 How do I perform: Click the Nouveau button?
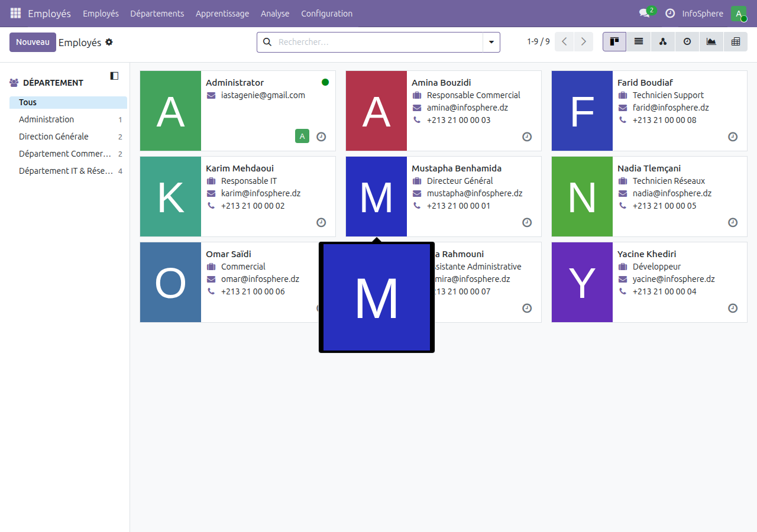(x=33, y=42)
